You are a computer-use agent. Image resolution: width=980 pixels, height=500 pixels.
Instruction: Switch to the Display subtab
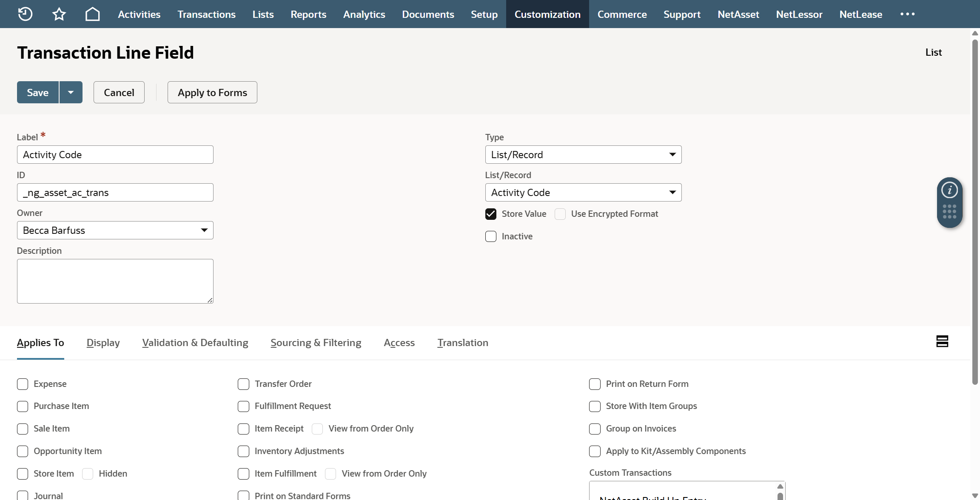coord(103,343)
